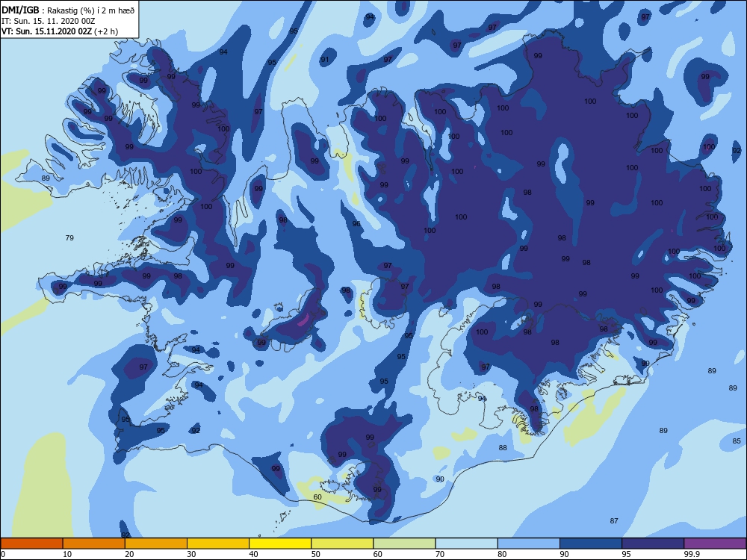Screen dimensions: 747x560
Task: Click the '60' value over the yellow map area
Action: point(317,497)
